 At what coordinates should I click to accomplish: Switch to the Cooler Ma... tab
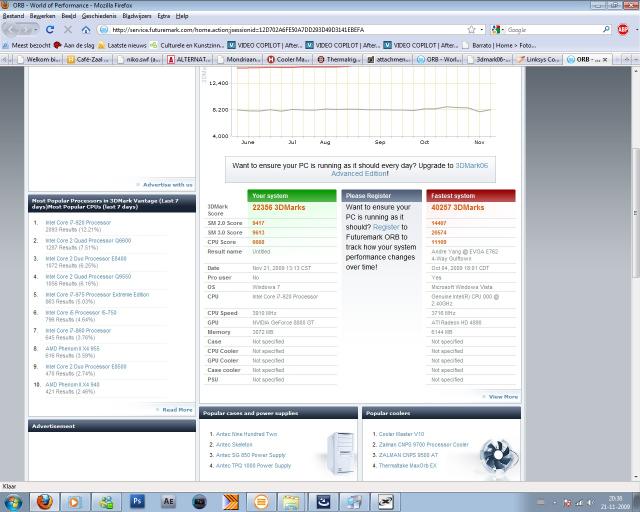click(290, 60)
